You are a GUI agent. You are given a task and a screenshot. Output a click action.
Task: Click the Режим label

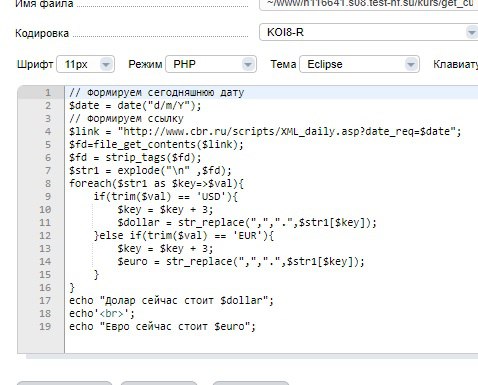(x=145, y=64)
